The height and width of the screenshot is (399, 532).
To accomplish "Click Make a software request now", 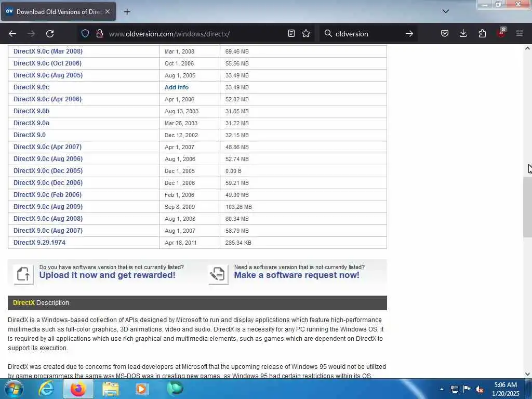I will (x=297, y=275).
